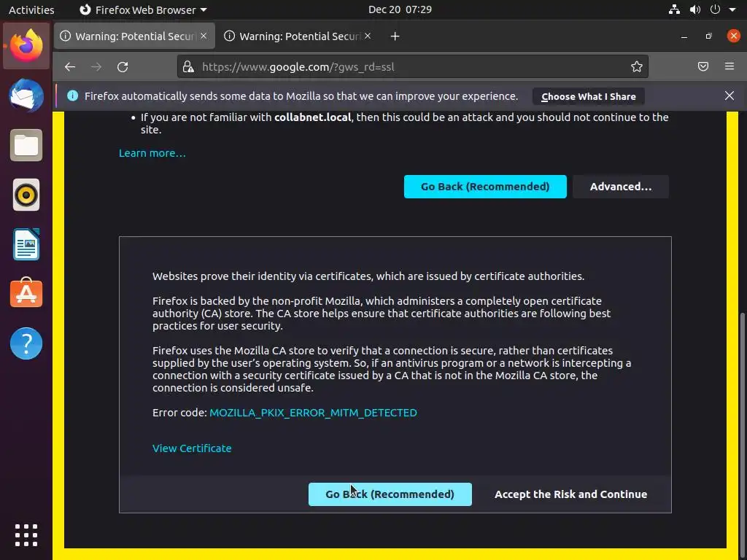This screenshot has width=747, height=560.
Task: Minimize the Firefox window
Action: click(684, 36)
